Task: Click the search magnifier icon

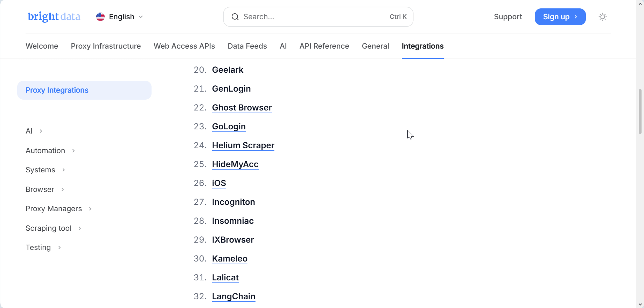Action: 235,16
